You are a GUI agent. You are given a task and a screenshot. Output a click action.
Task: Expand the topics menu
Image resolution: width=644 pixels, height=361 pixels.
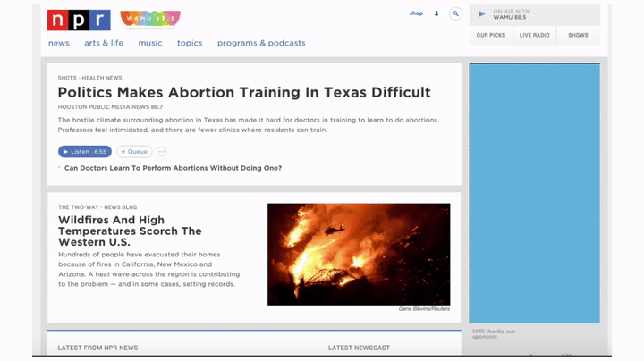click(190, 43)
